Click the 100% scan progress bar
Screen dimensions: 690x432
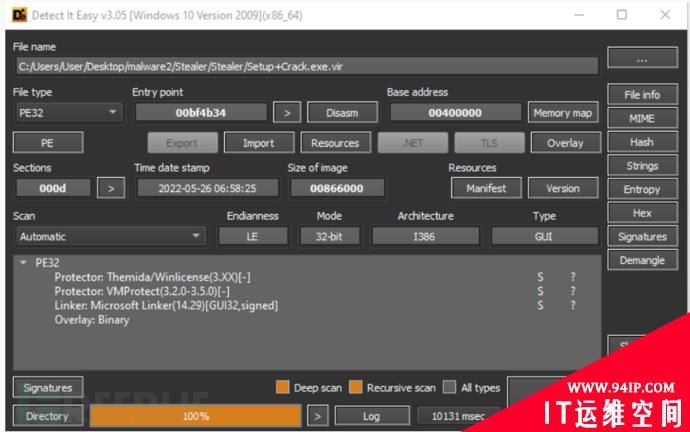tap(195, 416)
